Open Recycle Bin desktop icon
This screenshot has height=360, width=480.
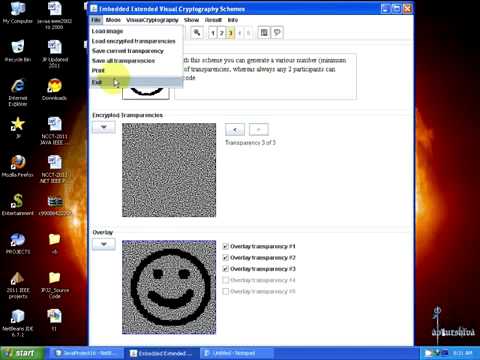pyautogui.click(x=18, y=51)
